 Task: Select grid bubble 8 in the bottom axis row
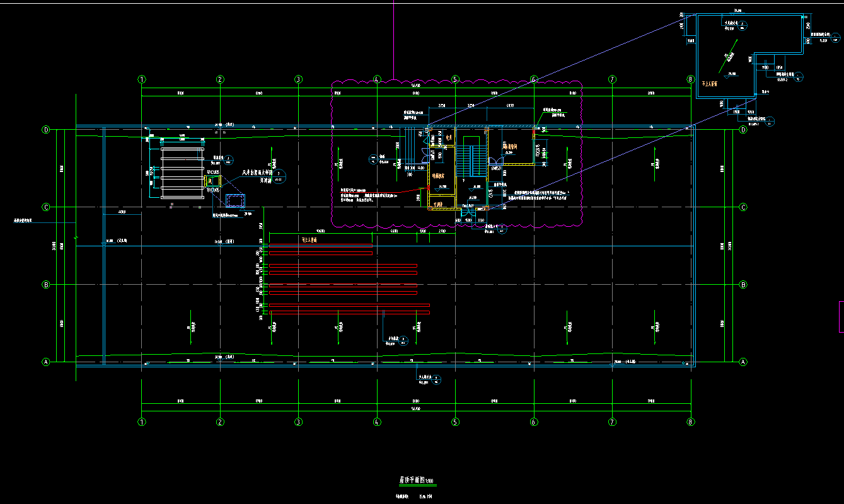tap(690, 422)
